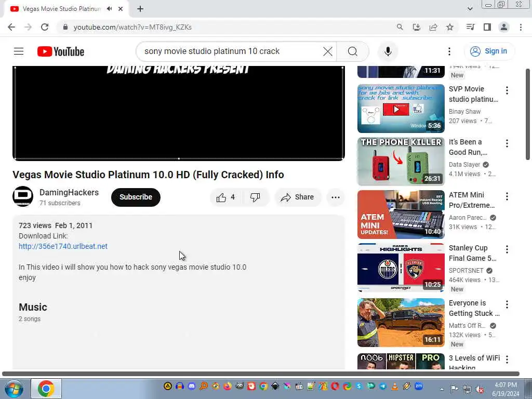The height and width of the screenshot is (399, 532).
Task: Open Chrome media controls icon
Action: pos(470,27)
